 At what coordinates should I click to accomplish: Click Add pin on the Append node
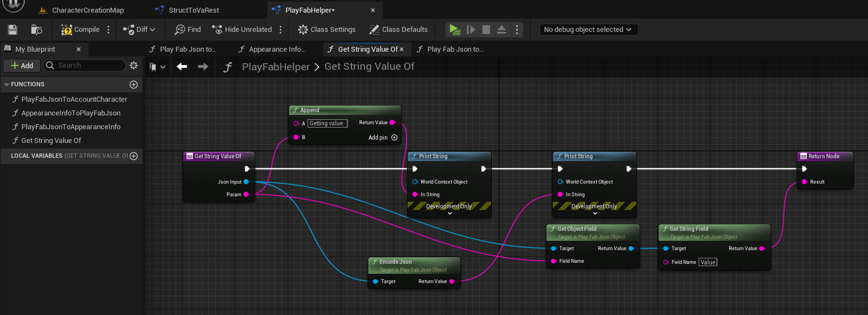pyautogui.click(x=383, y=137)
